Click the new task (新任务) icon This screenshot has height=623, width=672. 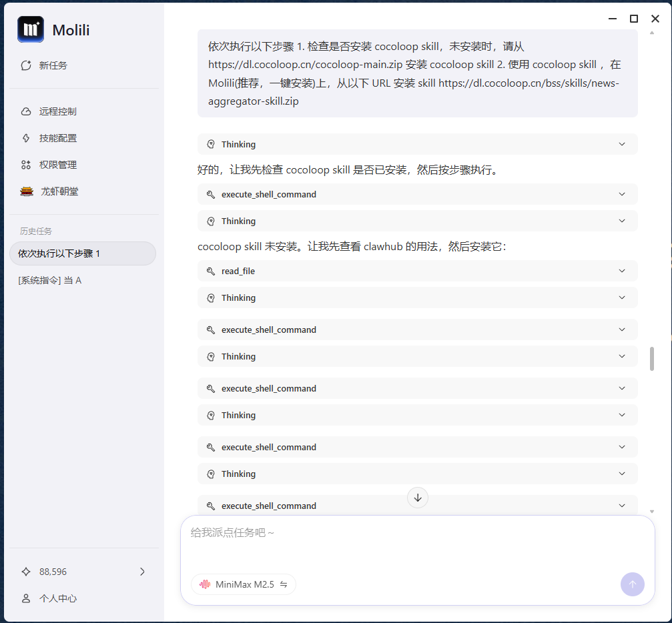(27, 65)
